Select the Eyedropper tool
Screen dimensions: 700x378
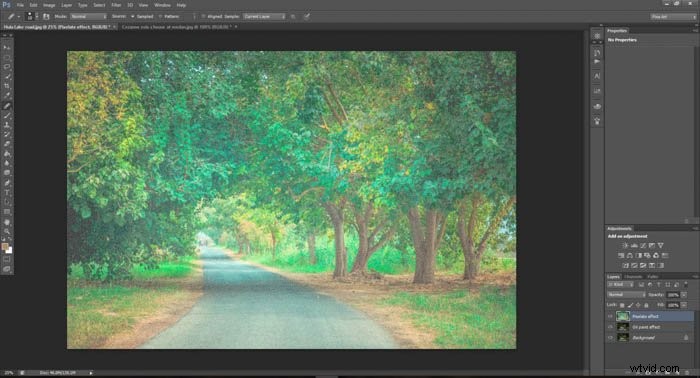tap(7, 96)
